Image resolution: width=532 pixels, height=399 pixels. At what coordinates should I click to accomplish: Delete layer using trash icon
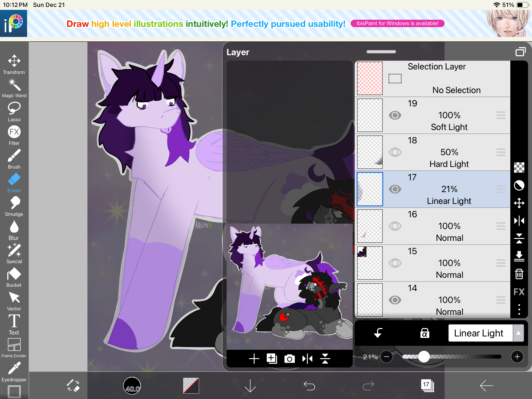[x=519, y=274]
